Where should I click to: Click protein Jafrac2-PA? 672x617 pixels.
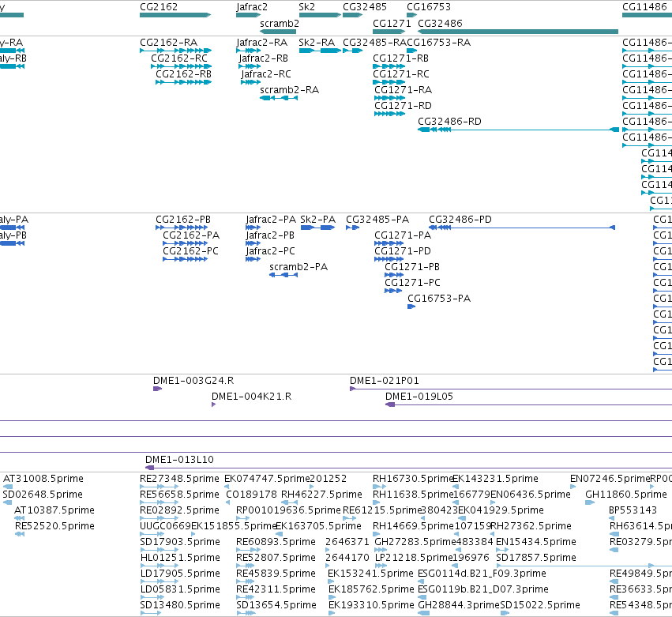coord(253,228)
